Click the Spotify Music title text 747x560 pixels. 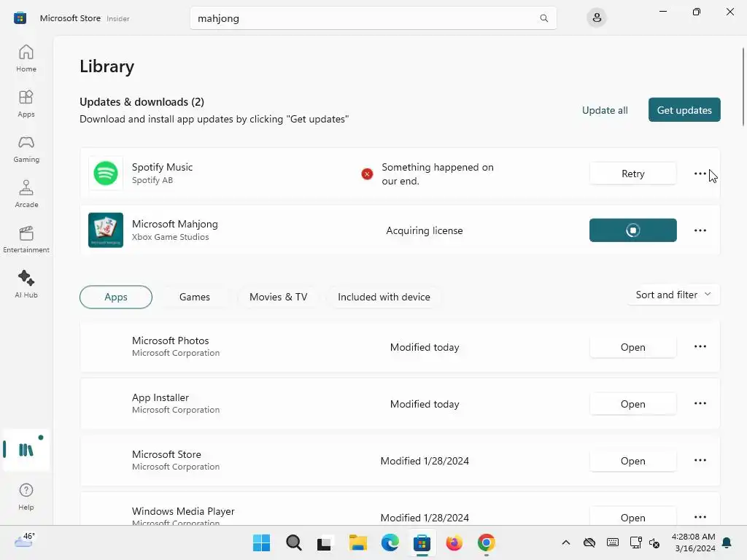point(162,167)
